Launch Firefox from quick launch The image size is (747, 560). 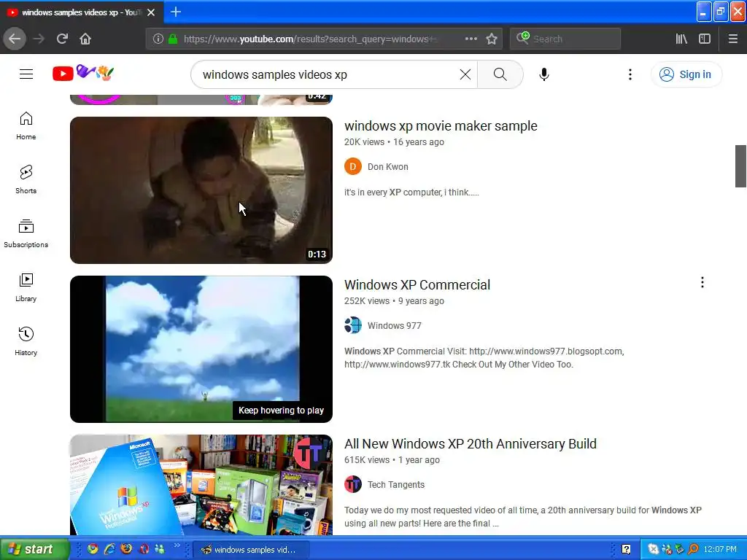tap(126, 549)
